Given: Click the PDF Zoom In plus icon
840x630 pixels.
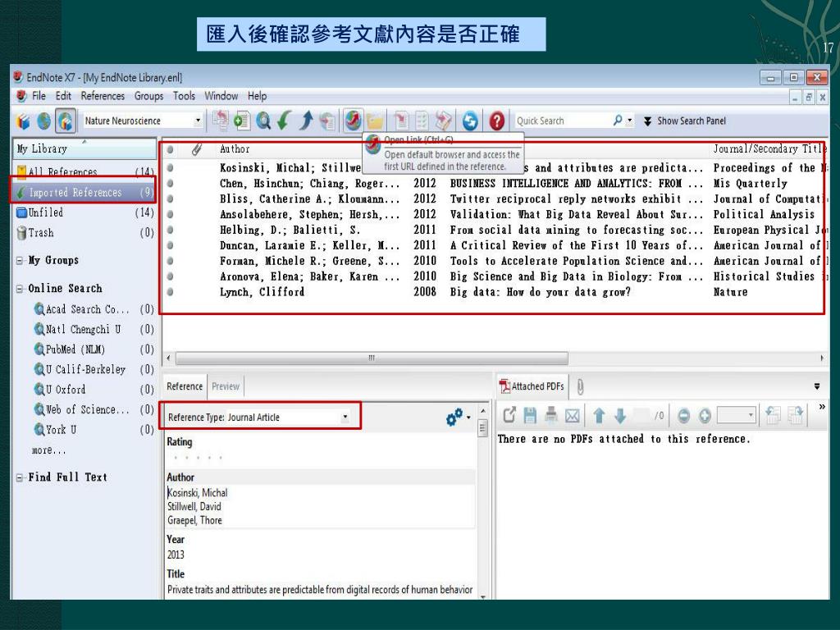Looking at the screenshot, I should click(705, 415).
